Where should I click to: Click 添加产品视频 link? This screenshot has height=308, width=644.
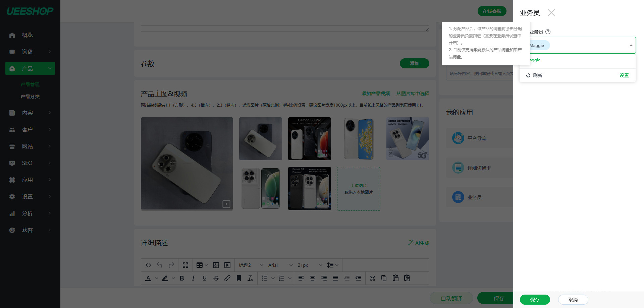376,94
